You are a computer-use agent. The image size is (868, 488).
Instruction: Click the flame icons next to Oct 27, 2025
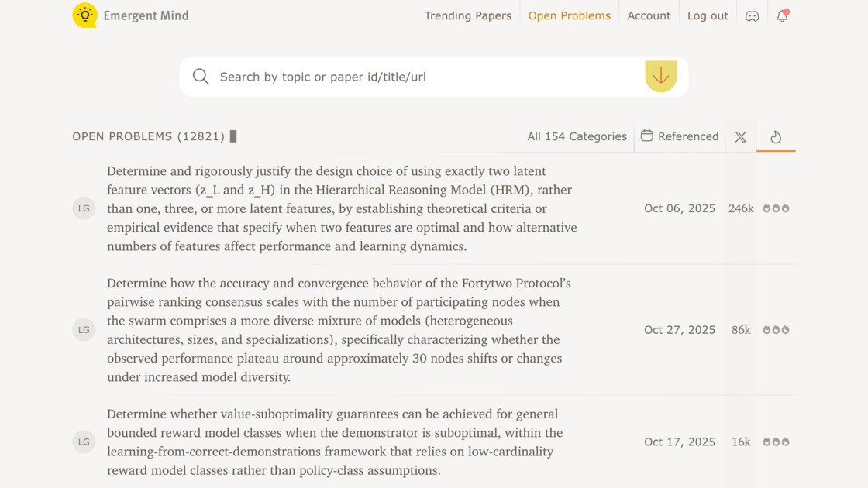coord(775,329)
